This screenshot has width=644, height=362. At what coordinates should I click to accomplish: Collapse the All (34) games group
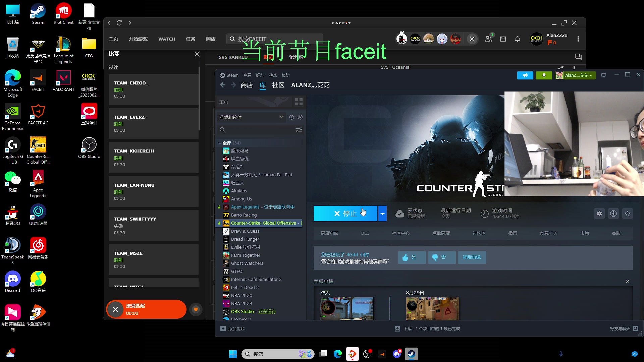point(219,143)
